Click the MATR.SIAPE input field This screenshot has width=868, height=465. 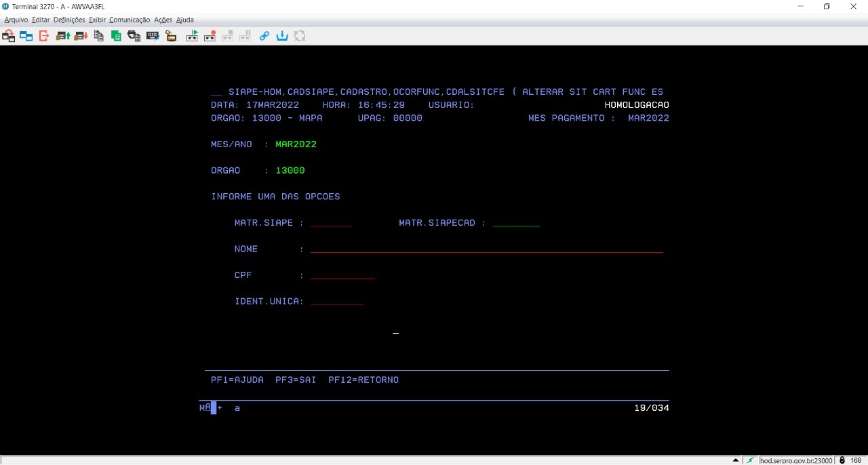click(331, 223)
